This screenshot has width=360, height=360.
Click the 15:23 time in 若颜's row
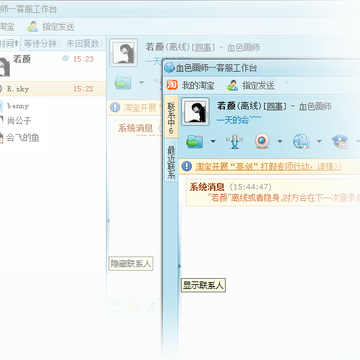click(83, 59)
